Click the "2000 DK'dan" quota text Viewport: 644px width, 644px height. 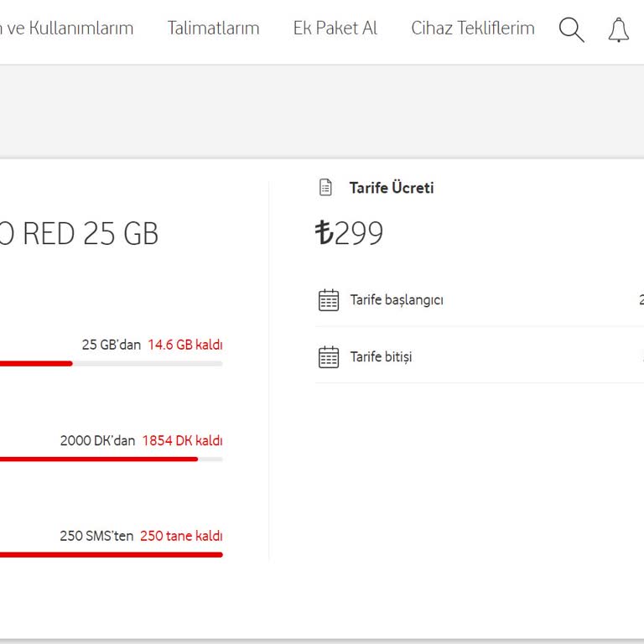pos(98,440)
